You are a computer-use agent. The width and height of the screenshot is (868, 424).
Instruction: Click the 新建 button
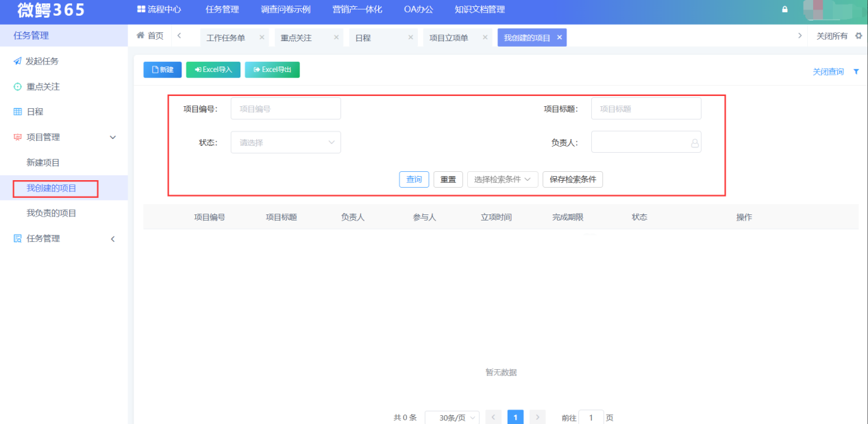click(x=162, y=69)
